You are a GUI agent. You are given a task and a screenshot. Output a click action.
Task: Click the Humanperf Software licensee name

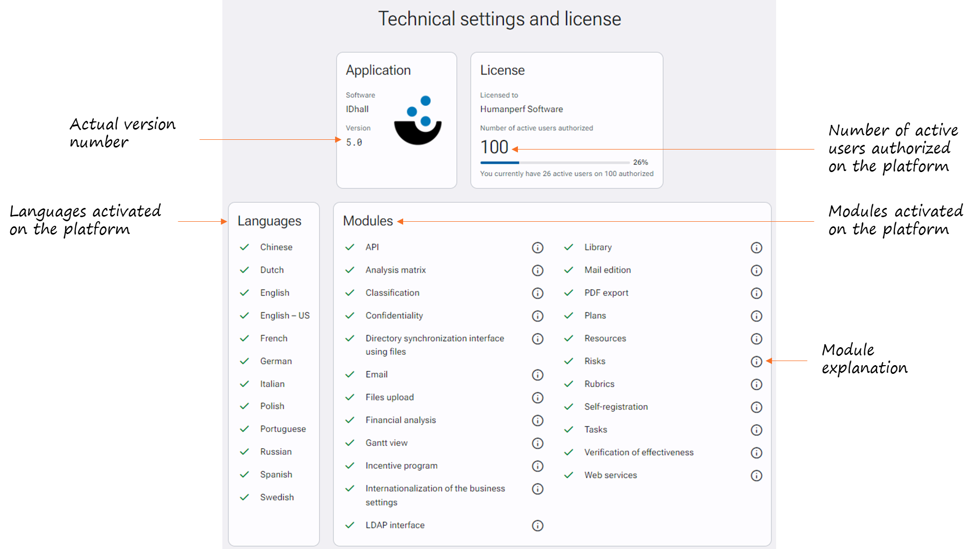(x=522, y=109)
